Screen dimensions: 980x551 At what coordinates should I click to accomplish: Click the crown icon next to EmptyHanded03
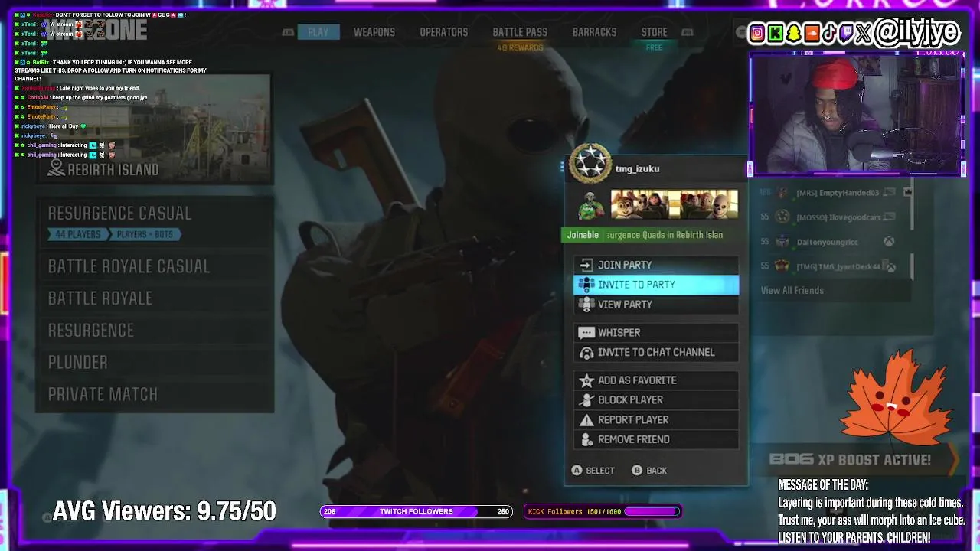tap(908, 192)
